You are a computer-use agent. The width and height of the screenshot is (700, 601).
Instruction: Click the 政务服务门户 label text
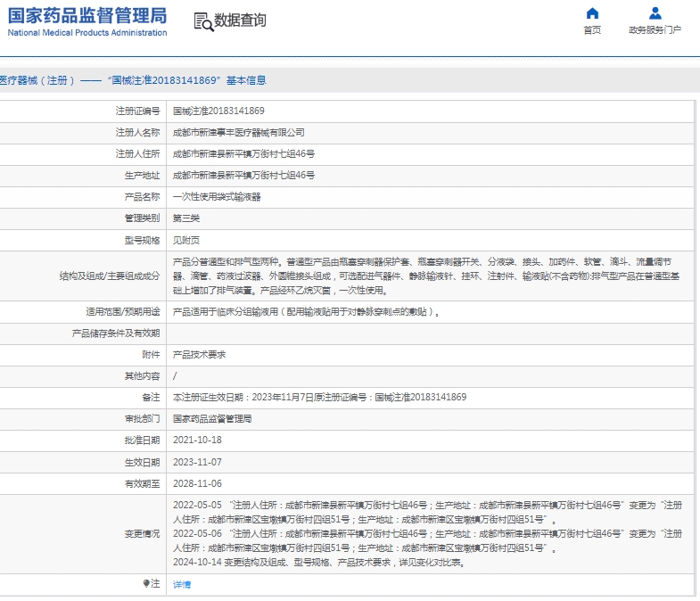(x=655, y=30)
